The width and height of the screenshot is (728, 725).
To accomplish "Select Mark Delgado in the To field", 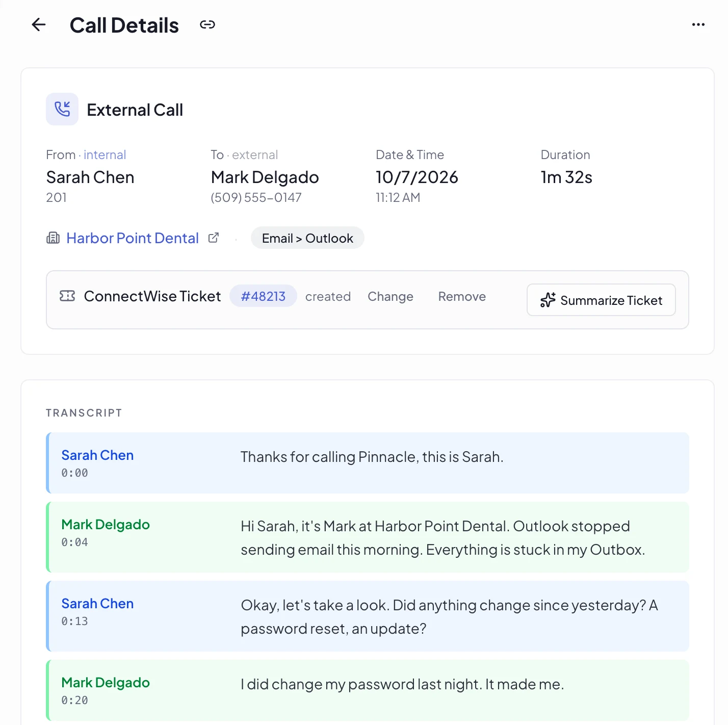I will (265, 177).
